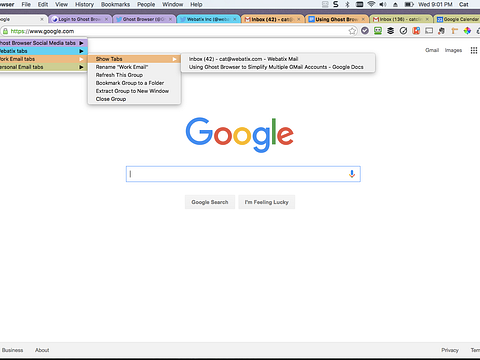Open the Edit menu
This screenshot has height=360, width=480.
click(43, 4)
